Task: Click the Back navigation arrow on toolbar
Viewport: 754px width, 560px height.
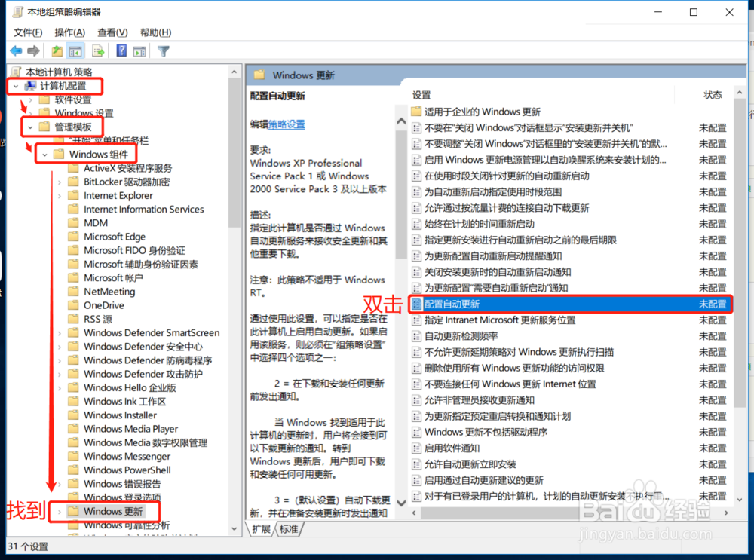Action: 17,50
